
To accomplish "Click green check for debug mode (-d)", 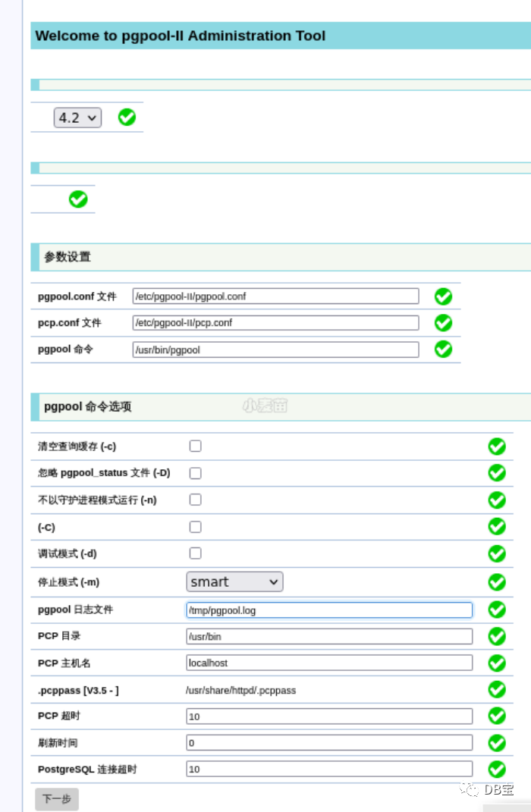I will point(497,553).
